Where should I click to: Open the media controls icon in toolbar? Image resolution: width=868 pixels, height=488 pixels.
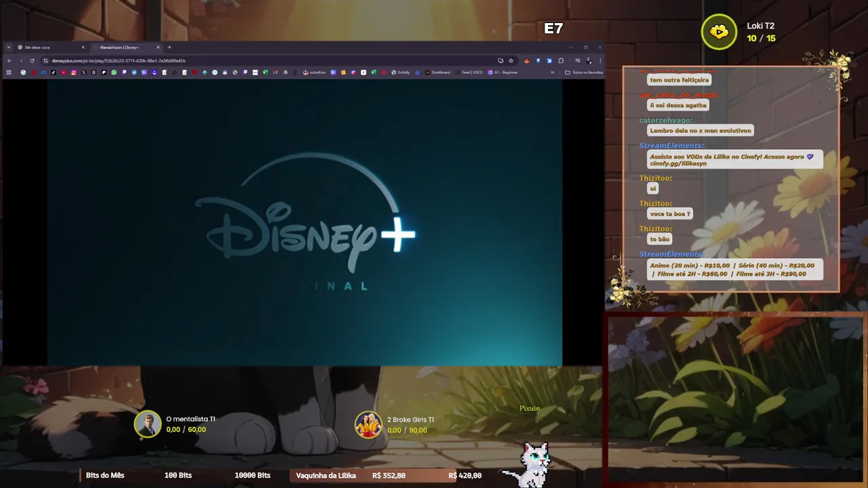click(578, 60)
